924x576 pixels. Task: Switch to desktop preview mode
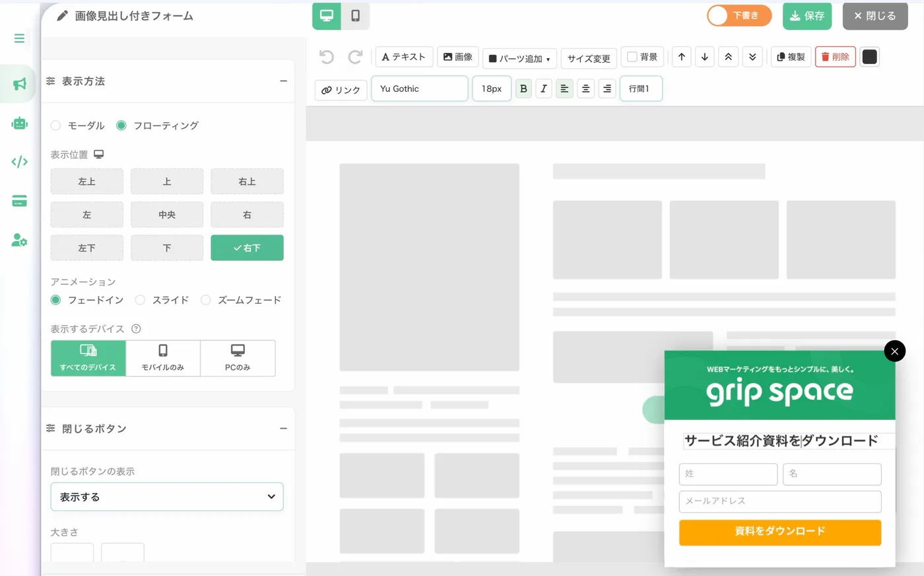(327, 16)
